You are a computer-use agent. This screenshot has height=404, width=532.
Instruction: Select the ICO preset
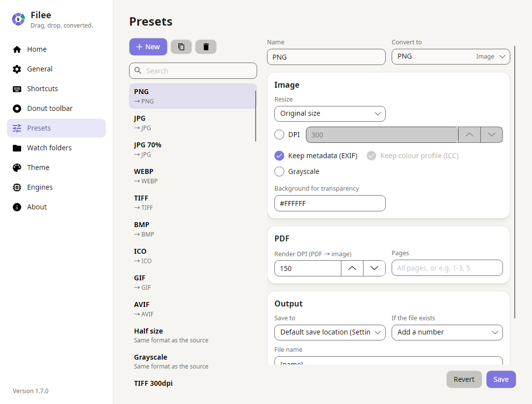[193, 256]
